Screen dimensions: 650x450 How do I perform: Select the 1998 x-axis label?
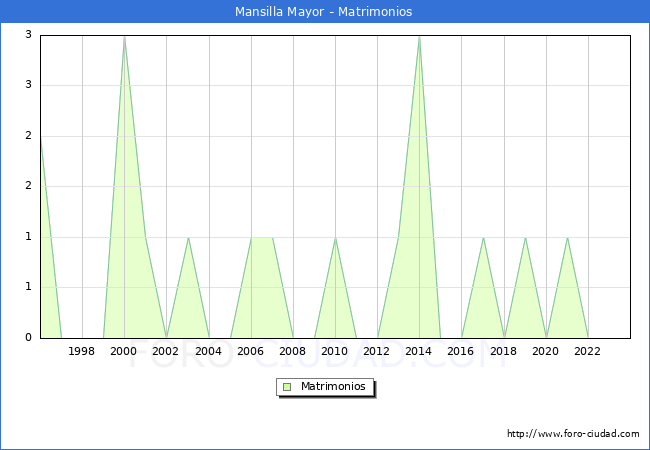coord(81,351)
